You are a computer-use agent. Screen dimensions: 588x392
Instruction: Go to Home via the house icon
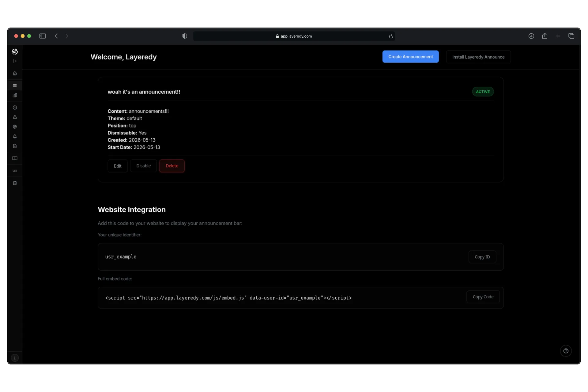click(15, 73)
